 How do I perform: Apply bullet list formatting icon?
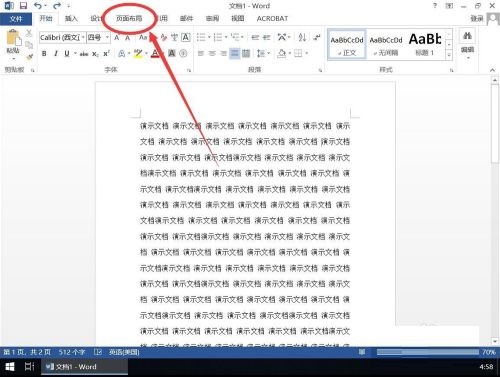pos(201,37)
